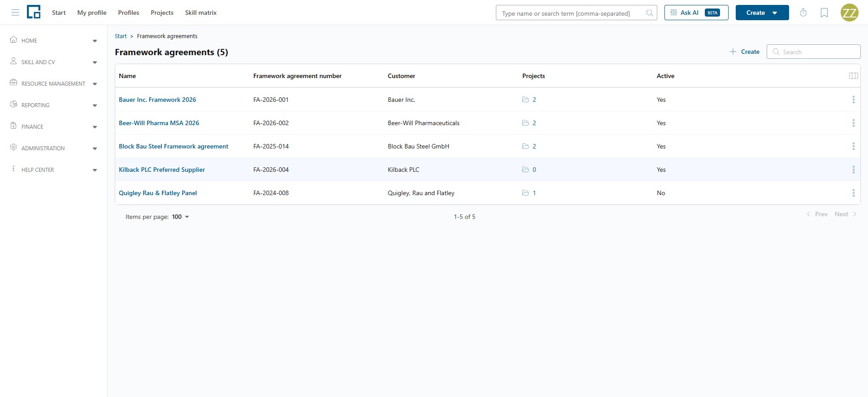The width and height of the screenshot is (868, 397).
Task: Focus the global name or search term field
Action: pyautogui.click(x=577, y=13)
